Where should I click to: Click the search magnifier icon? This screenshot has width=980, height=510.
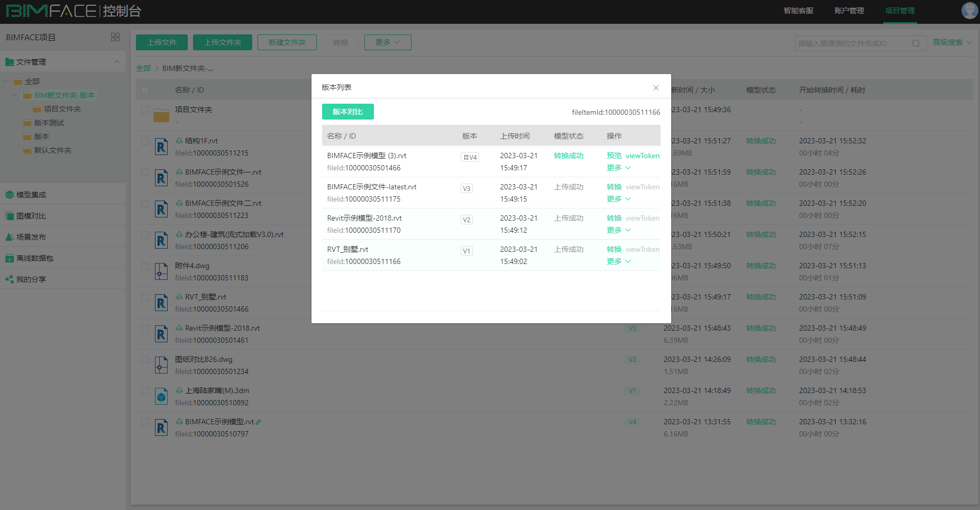(915, 43)
